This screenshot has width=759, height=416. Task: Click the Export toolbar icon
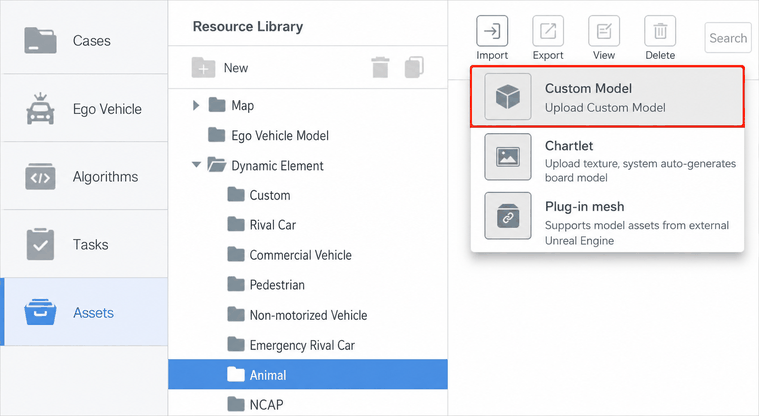pos(548,31)
